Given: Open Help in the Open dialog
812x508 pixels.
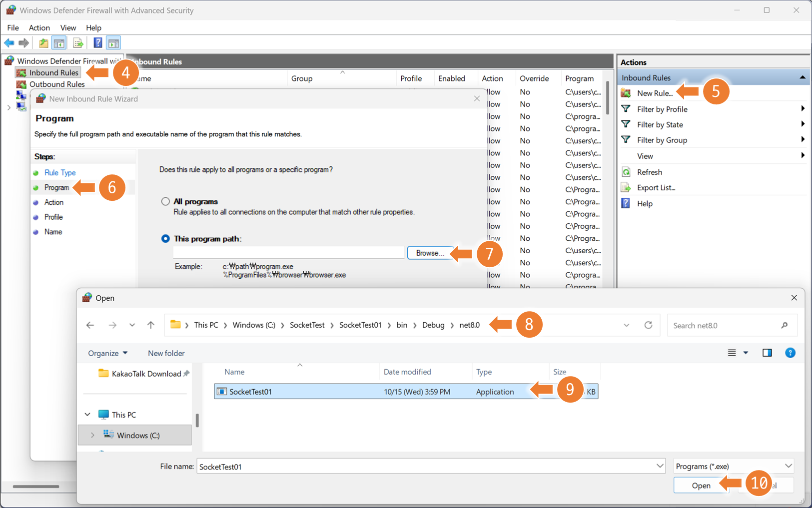Looking at the screenshot, I should 790,353.
